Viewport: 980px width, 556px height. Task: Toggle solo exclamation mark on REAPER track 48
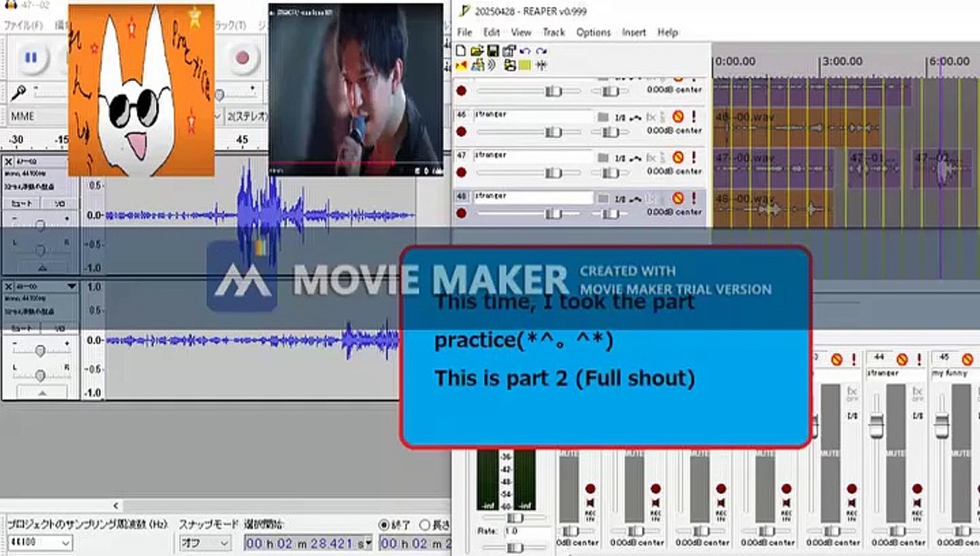pyautogui.click(x=693, y=198)
